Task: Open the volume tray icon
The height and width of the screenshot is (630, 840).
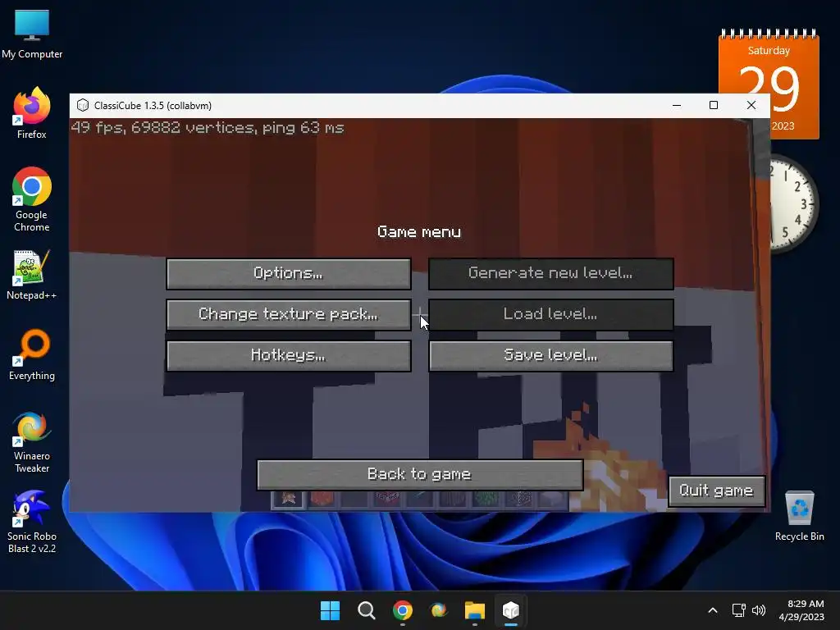Action: coord(759,610)
